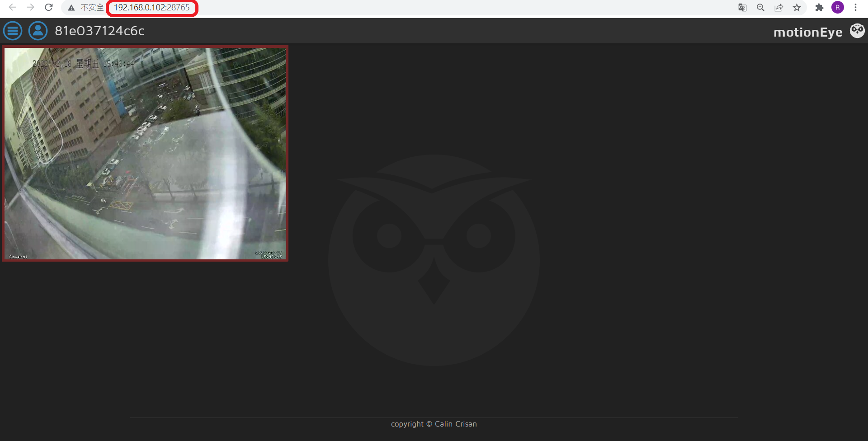Open the motionEye settings hamburger menu

pos(13,31)
